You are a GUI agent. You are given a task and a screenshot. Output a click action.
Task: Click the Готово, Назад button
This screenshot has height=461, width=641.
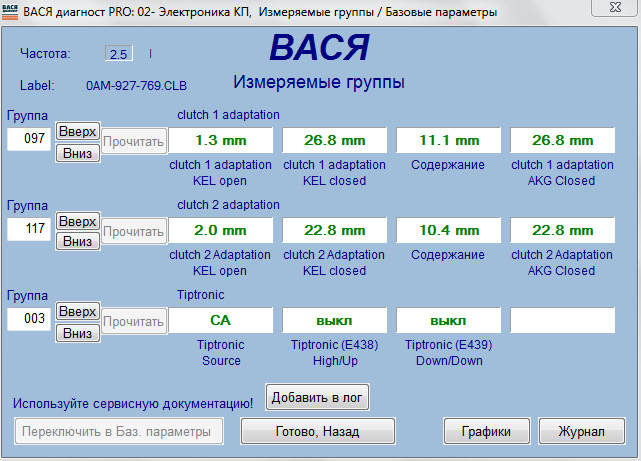(x=318, y=431)
